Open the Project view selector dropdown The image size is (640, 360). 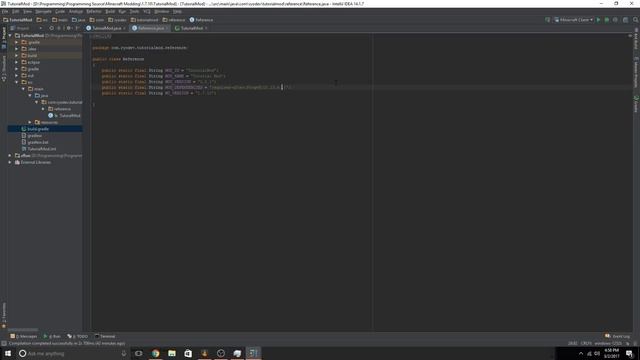pos(26,28)
